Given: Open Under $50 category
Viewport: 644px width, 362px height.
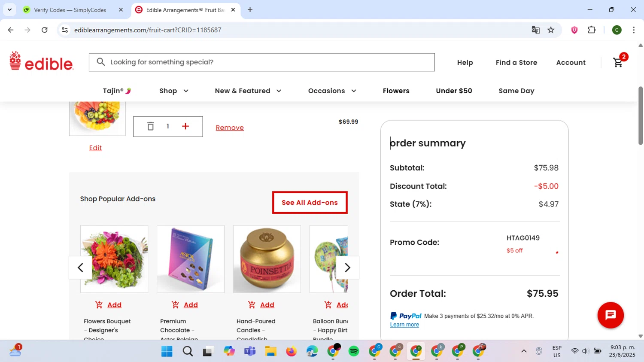Looking at the screenshot, I should [454, 91].
